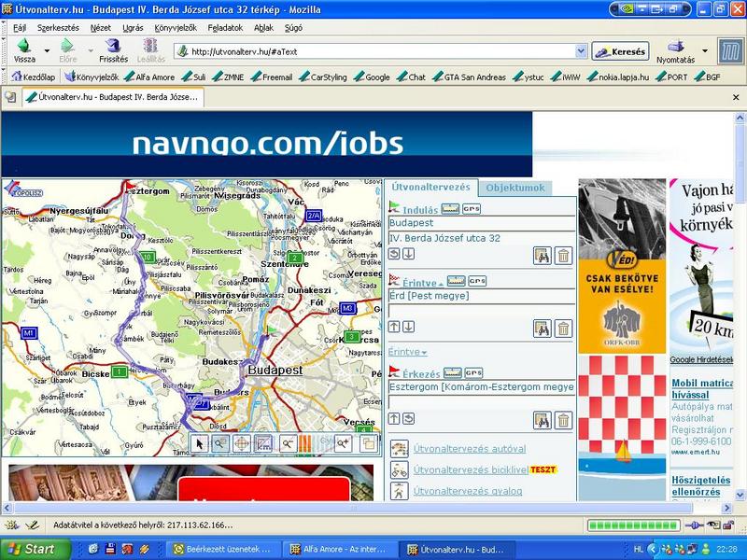Select the arrow pointer map tool

click(200, 444)
